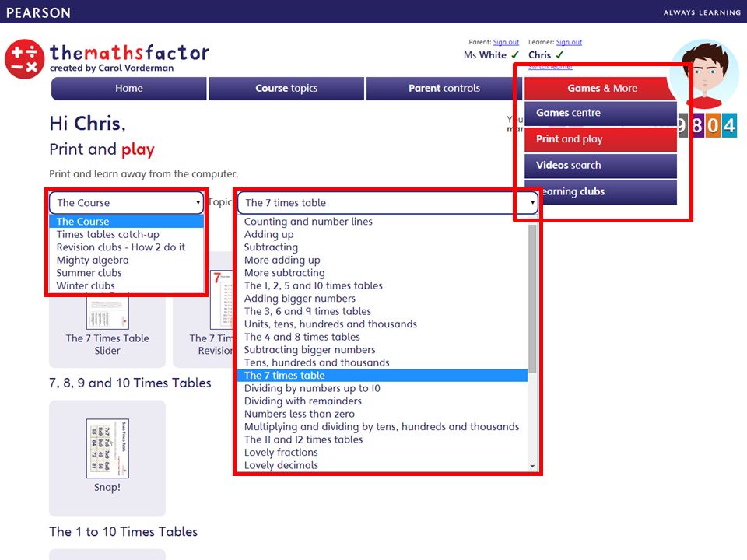Pick Dividing with remainders topic
Image resolution: width=747 pixels, height=560 pixels.
click(383, 401)
